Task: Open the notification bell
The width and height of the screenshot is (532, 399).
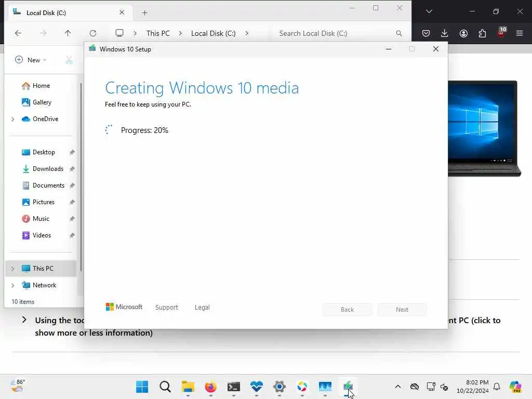Action: (497, 387)
